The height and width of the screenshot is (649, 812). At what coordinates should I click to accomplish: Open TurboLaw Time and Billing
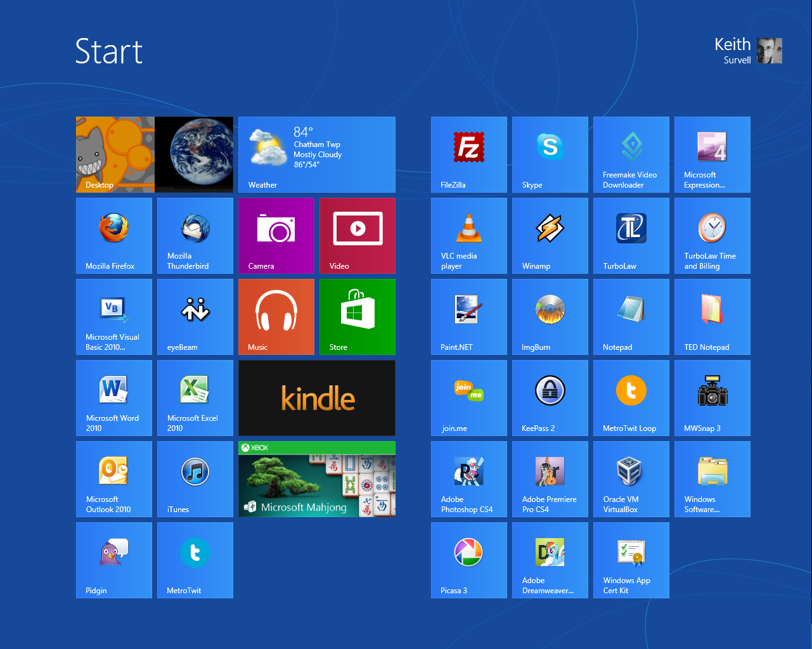click(712, 236)
